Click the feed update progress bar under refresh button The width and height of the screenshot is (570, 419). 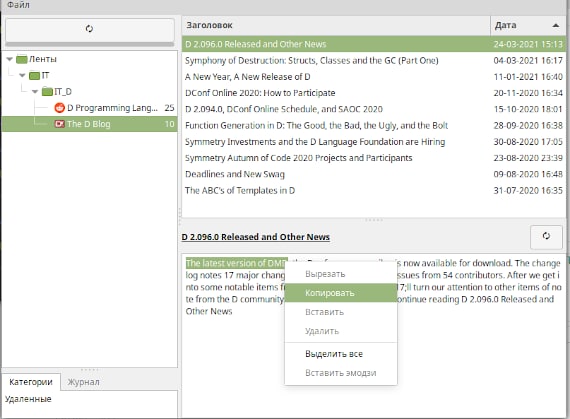[x=89, y=44]
